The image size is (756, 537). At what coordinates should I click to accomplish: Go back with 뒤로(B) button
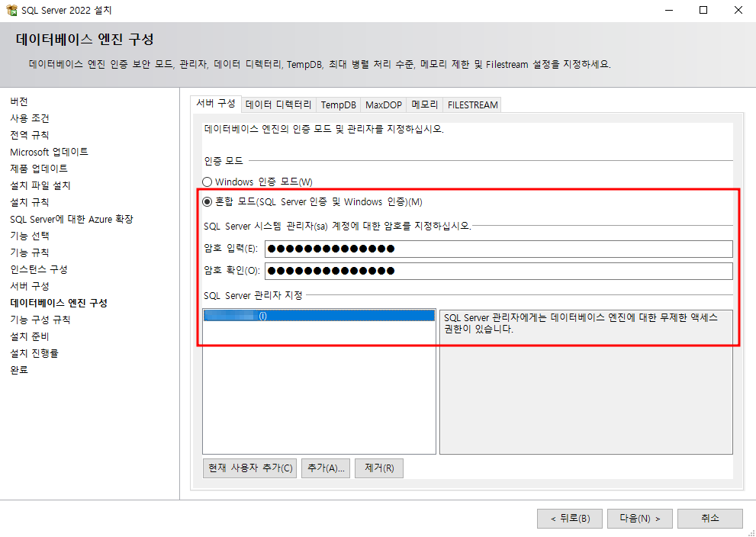click(x=570, y=519)
